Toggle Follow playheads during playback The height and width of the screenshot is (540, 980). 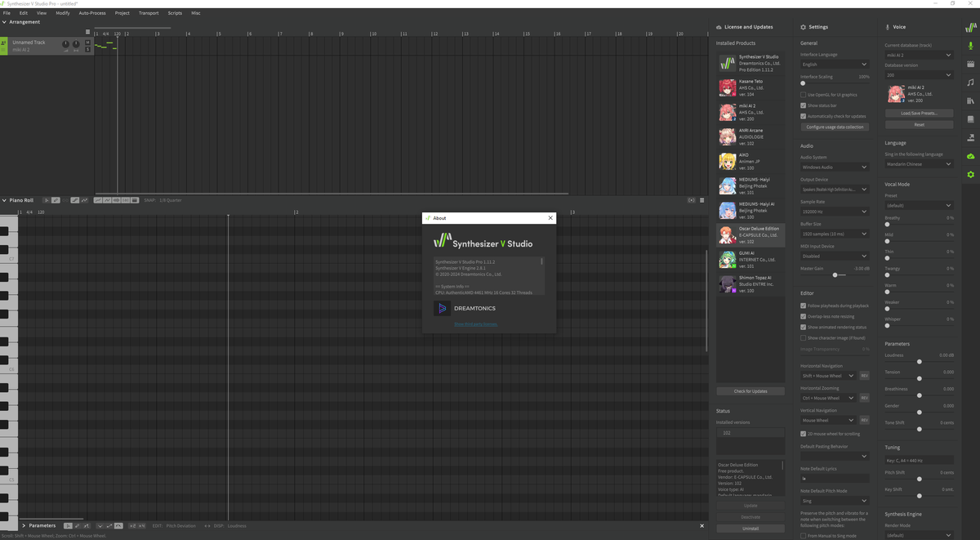tap(804, 306)
